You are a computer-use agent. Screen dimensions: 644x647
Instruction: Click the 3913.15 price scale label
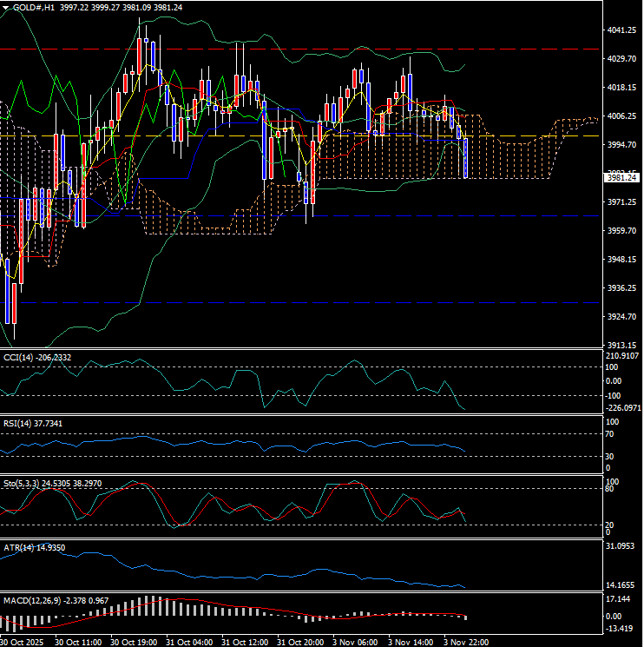coord(621,345)
